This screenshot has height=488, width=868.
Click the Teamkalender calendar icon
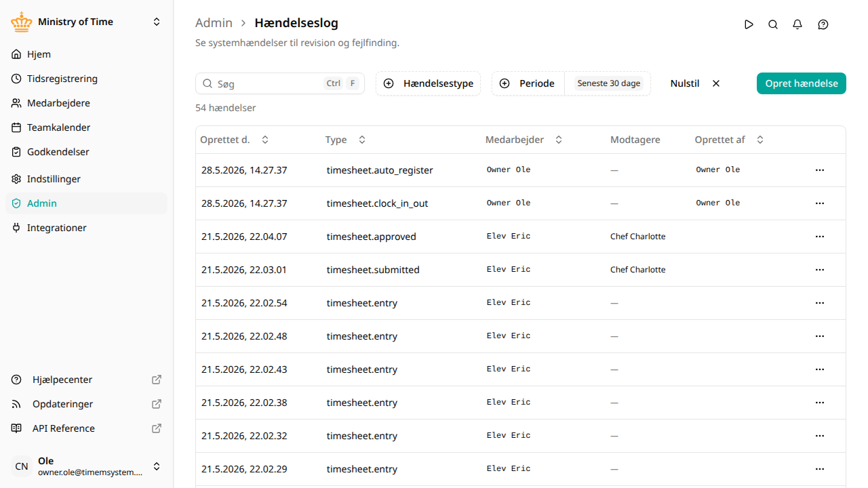click(16, 127)
